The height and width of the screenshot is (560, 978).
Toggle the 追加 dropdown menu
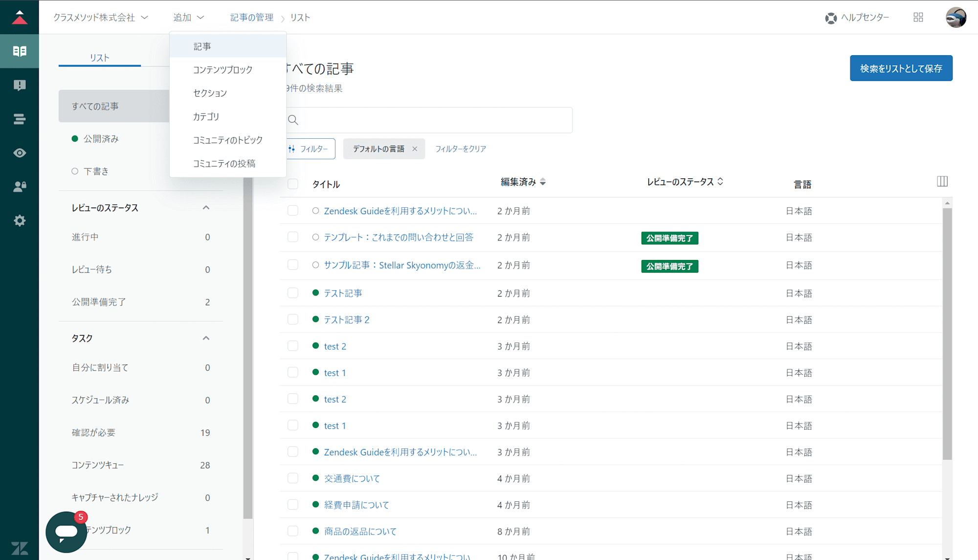(x=188, y=18)
